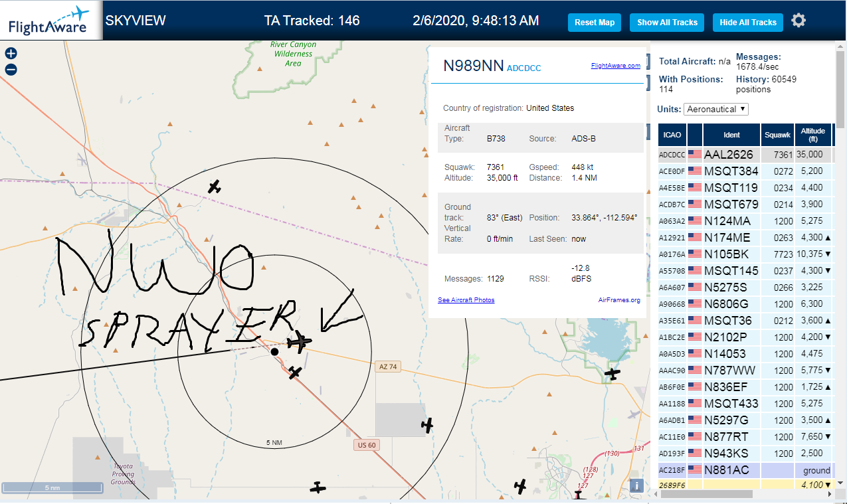Select the N14053 aircraft row
Image resolution: width=847 pixels, height=504 pixels.
746,353
